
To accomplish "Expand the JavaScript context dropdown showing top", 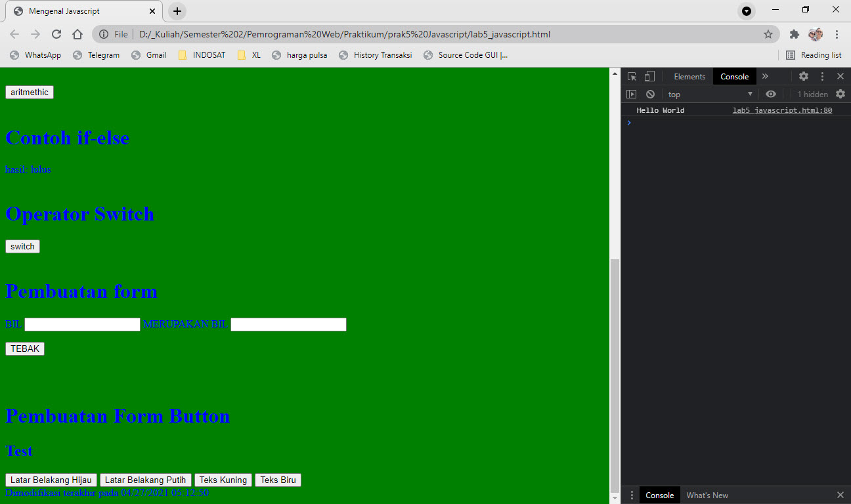I will [709, 94].
